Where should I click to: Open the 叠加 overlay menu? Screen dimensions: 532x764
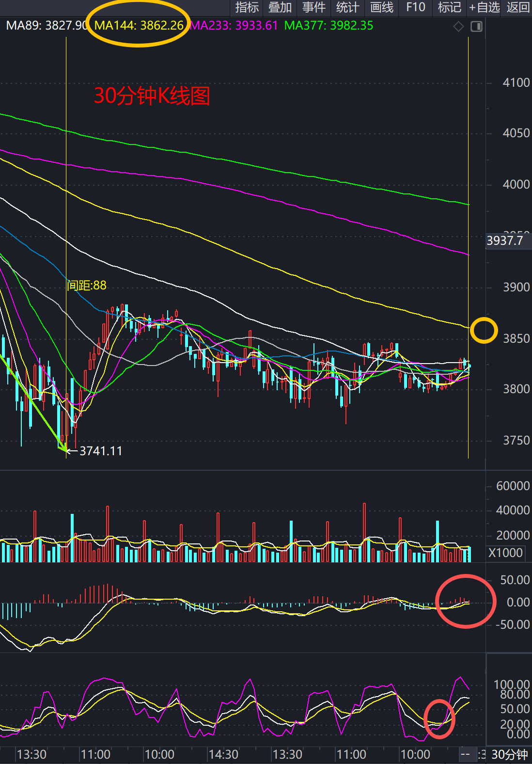pos(280,7)
